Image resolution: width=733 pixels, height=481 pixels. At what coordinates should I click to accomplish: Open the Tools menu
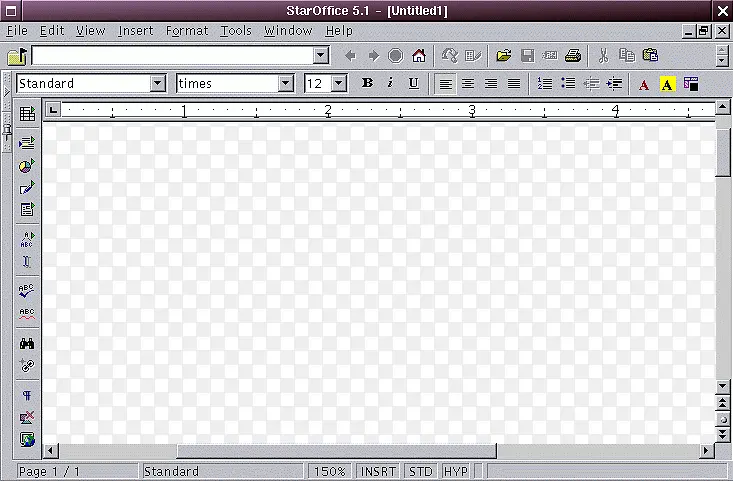point(236,31)
